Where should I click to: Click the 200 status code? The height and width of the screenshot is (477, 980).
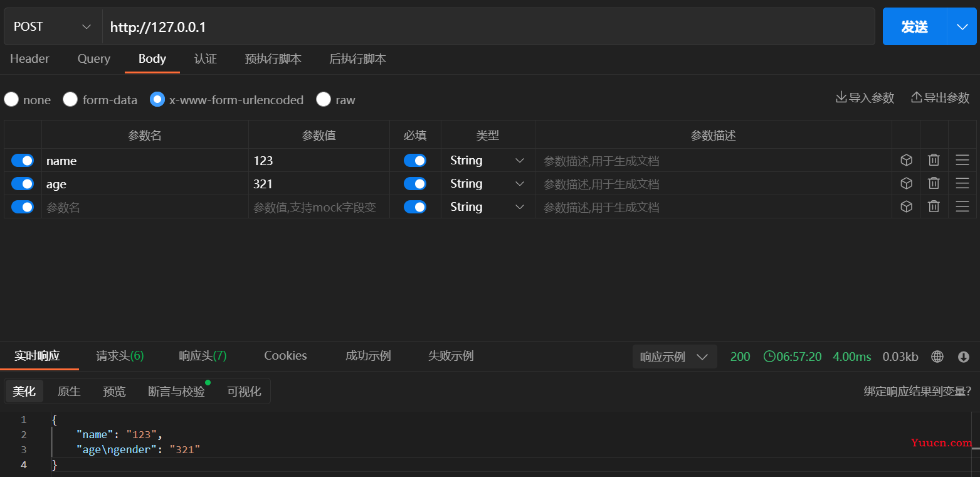(x=740, y=356)
